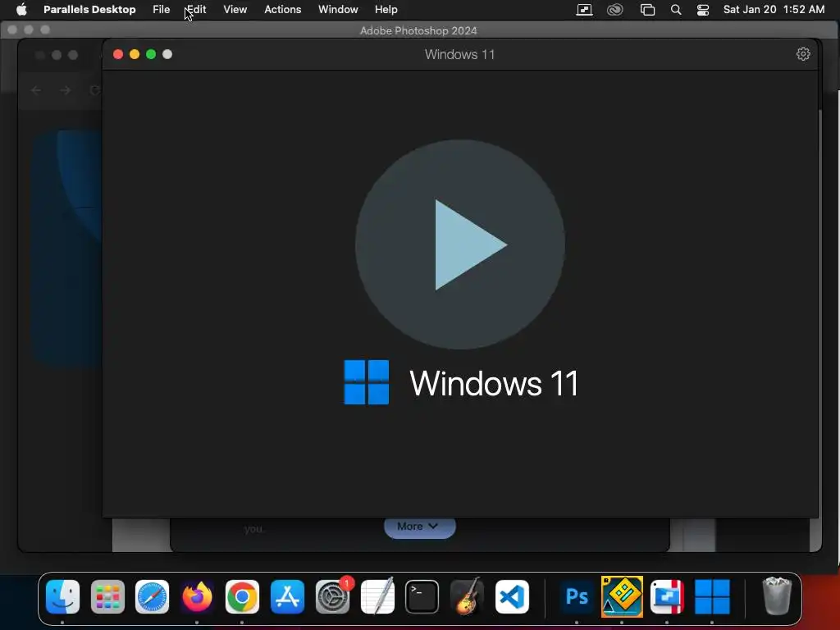The height and width of the screenshot is (630, 840).
Task: Click the fourth gray window button beside green
Action: point(167,54)
